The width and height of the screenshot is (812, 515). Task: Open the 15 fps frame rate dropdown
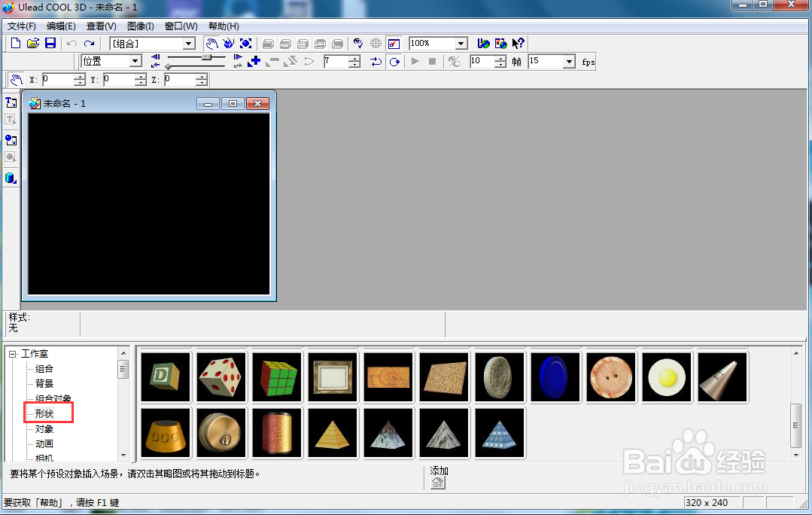tap(569, 62)
